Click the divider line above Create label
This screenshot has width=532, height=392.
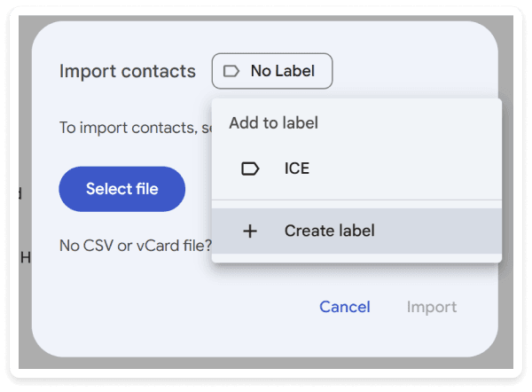tap(356, 200)
